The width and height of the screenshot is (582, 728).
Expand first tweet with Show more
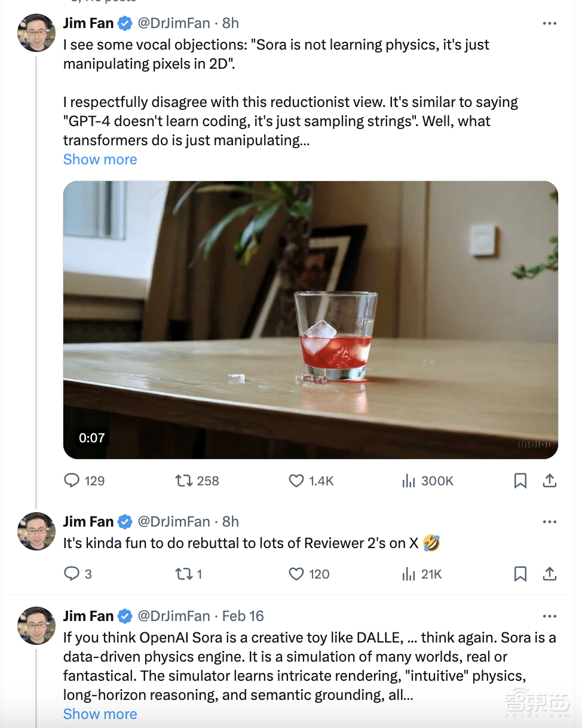[x=100, y=160]
